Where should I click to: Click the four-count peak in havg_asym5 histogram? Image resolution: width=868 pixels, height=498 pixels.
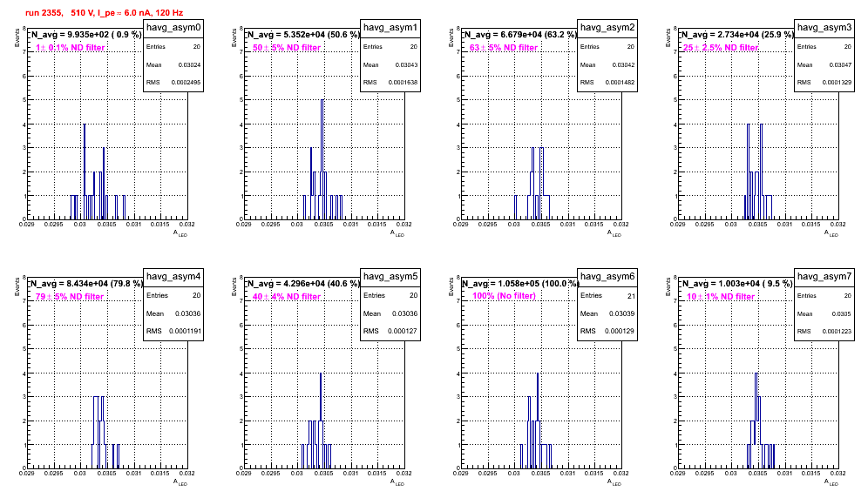(321, 421)
